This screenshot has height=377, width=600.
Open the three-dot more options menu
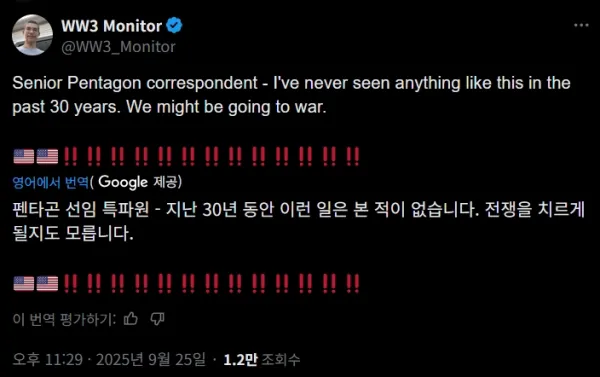tap(581, 25)
